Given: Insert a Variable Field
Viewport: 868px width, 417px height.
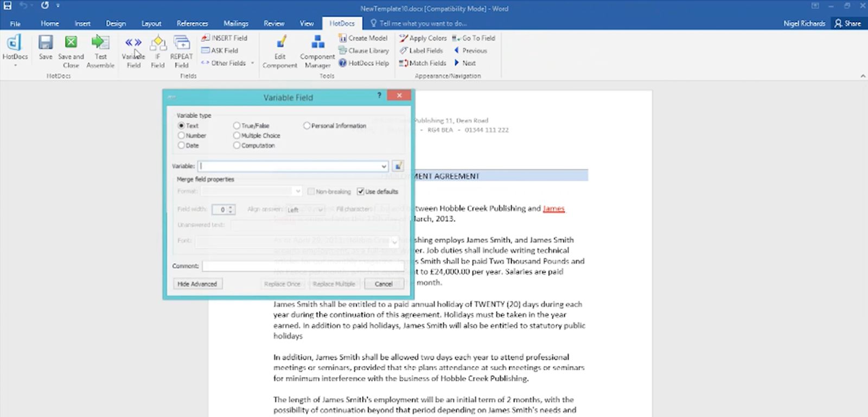Looking at the screenshot, I should 133,51.
